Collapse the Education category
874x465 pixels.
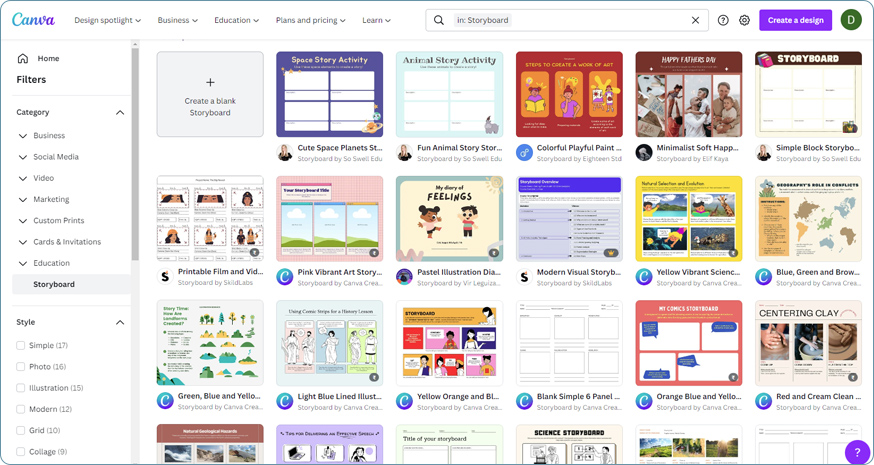(x=23, y=263)
